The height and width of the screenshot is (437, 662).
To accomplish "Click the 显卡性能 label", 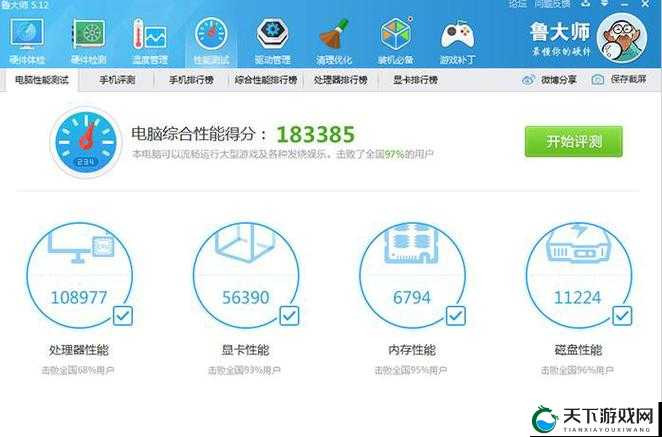I will point(245,350).
